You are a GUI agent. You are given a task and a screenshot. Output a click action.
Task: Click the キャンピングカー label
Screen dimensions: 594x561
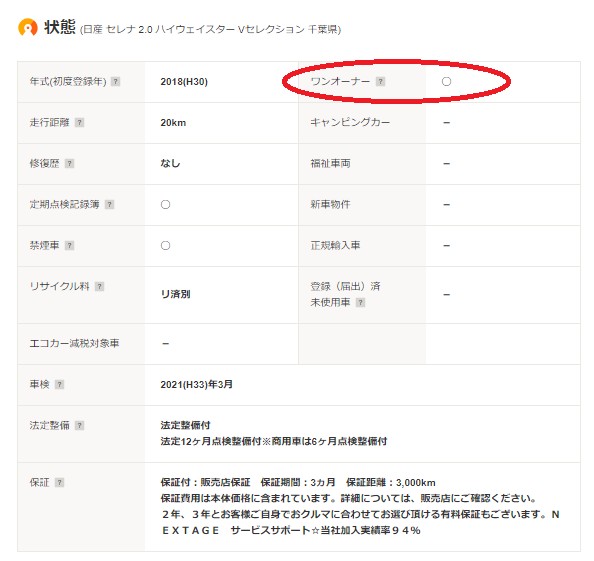(350, 122)
